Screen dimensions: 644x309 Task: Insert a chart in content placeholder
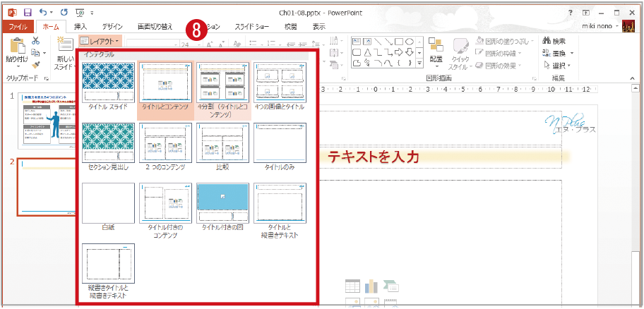pyautogui.click(x=371, y=286)
